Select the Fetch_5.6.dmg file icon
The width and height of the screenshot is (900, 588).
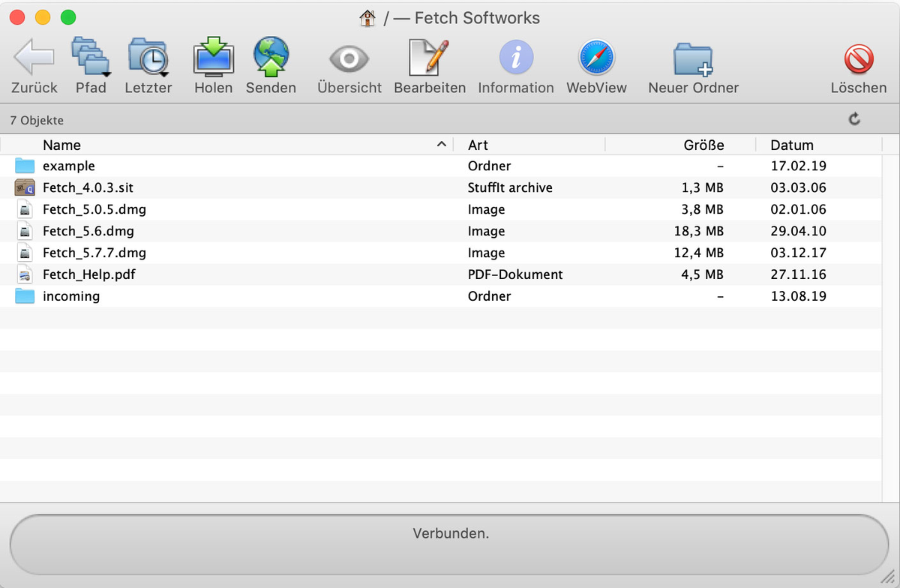(25, 231)
